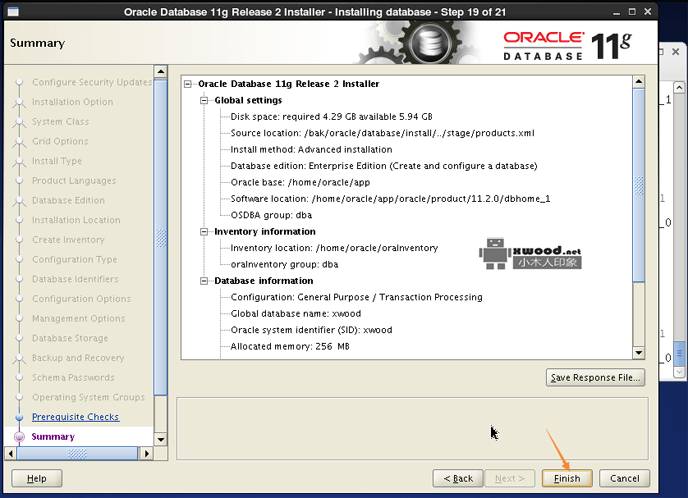Open the Prerequisite Checks step link
Image resolution: width=688 pixels, height=498 pixels.
click(x=75, y=417)
